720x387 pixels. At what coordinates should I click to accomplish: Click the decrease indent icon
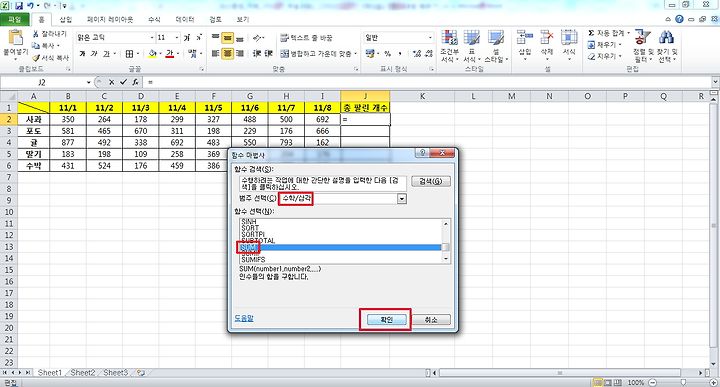click(x=257, y=54)
